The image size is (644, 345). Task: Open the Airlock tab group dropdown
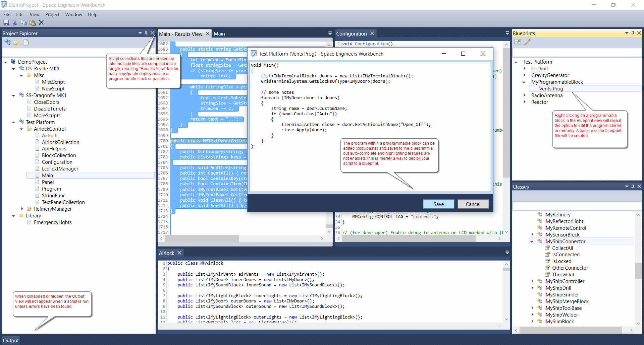(507, 253)
